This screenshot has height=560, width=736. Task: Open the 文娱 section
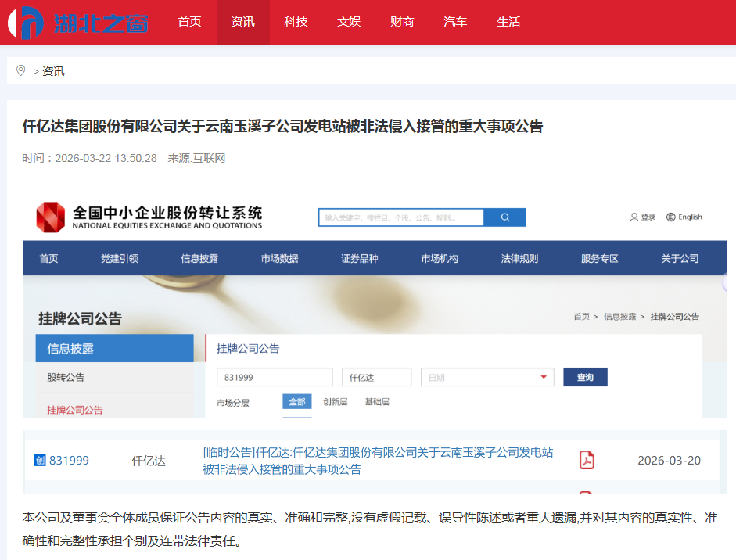(x=349, y=22)
